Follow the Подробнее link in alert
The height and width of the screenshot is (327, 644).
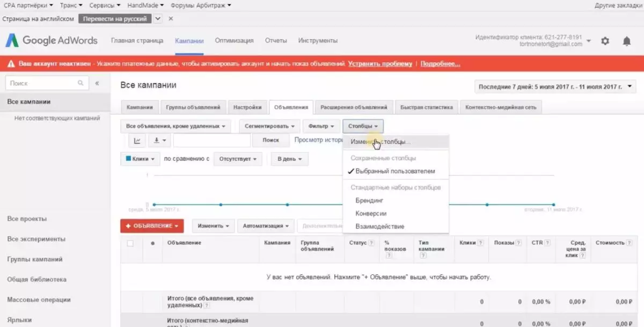440,64
